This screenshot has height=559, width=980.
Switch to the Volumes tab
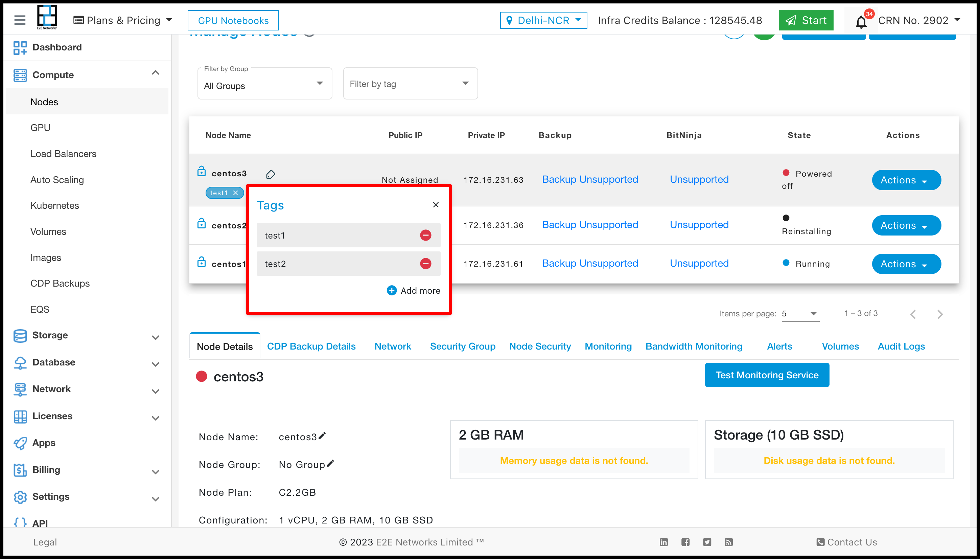840,346
